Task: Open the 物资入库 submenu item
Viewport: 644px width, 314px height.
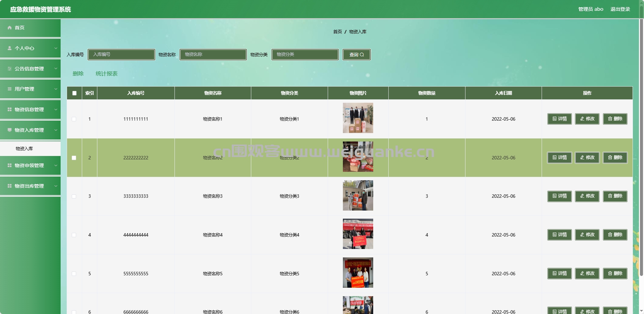Action: [30, 149]
